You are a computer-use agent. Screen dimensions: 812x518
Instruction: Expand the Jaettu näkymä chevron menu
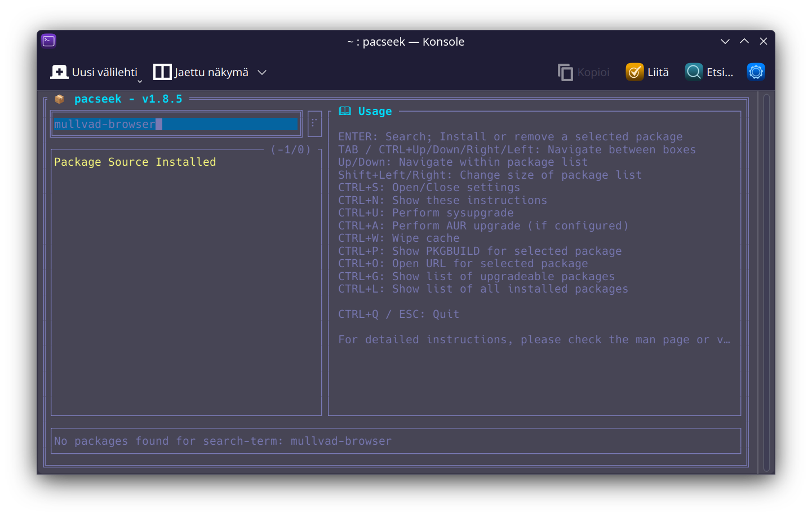[262, 72]
